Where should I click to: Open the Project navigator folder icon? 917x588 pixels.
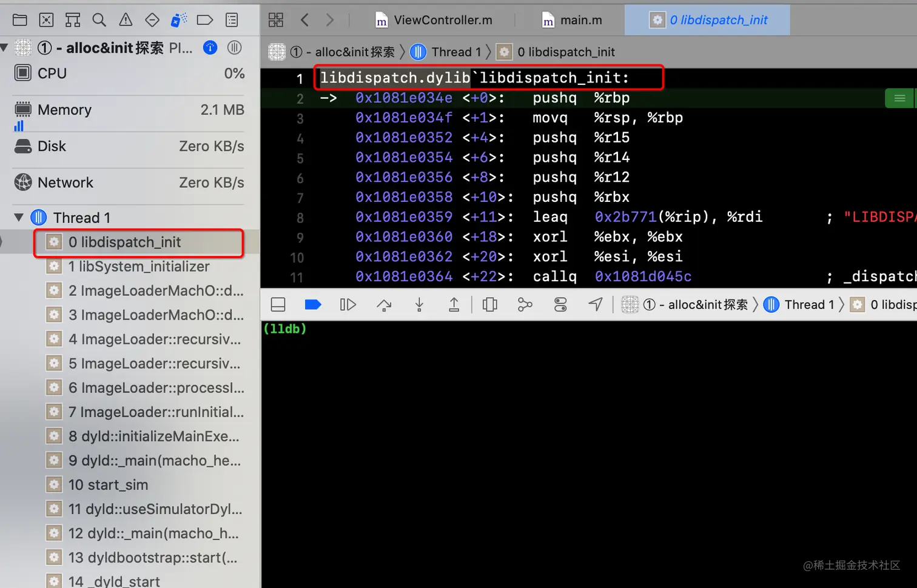tap(20, 20)
